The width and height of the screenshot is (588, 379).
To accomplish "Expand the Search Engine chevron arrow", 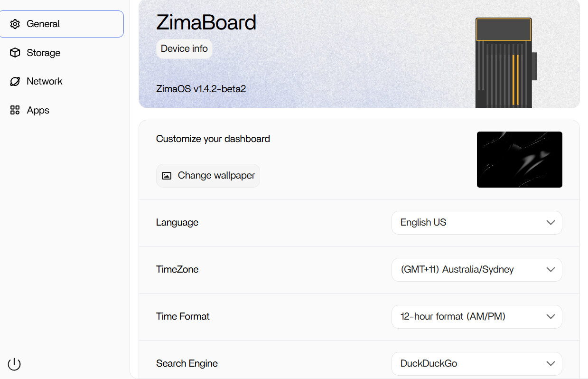I will tap(551, 363).
